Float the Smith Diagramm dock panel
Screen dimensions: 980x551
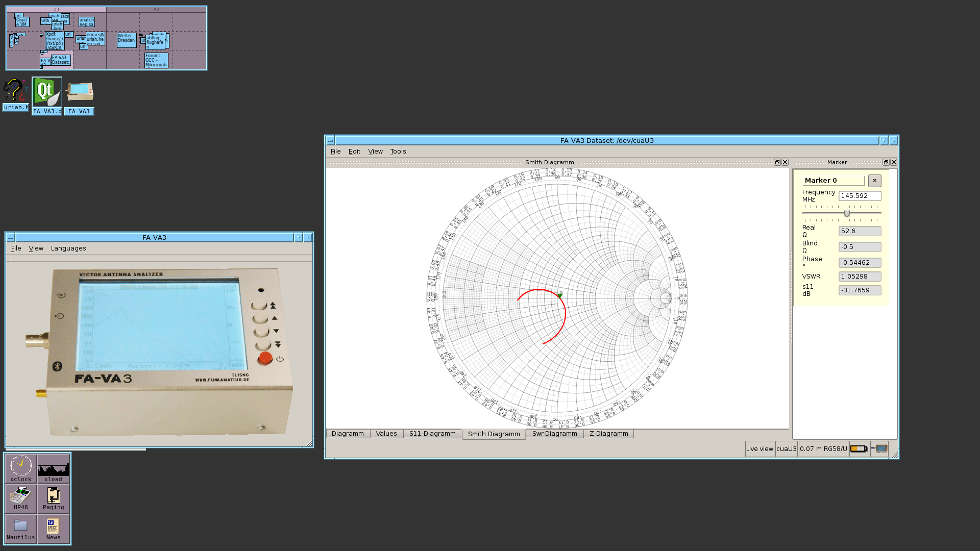(x=777, y=162)
